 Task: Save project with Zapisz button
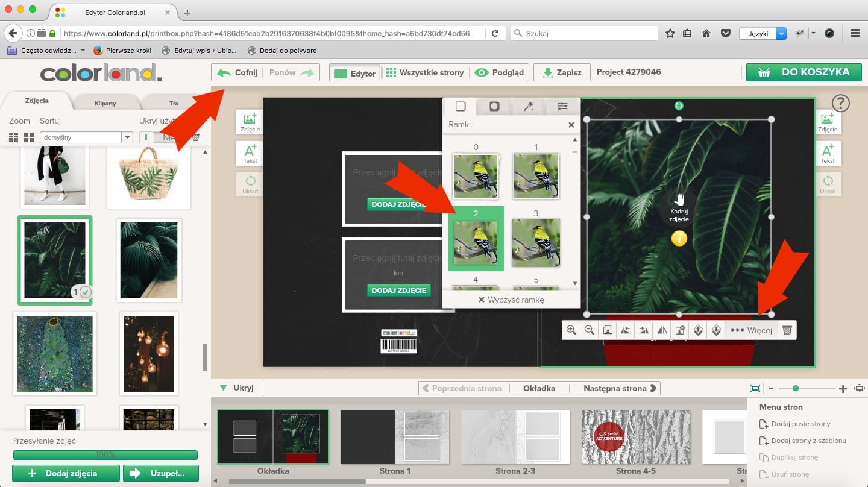[x=562, y=72]
